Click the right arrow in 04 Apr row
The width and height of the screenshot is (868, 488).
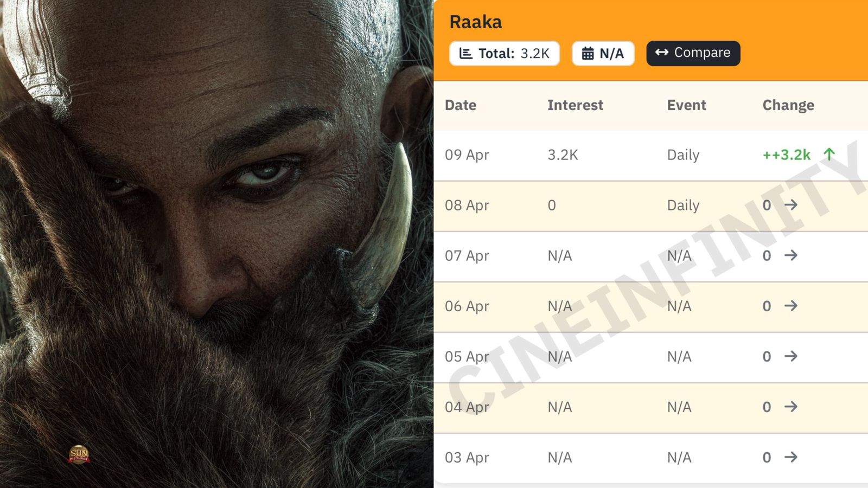tap(791, 407)
